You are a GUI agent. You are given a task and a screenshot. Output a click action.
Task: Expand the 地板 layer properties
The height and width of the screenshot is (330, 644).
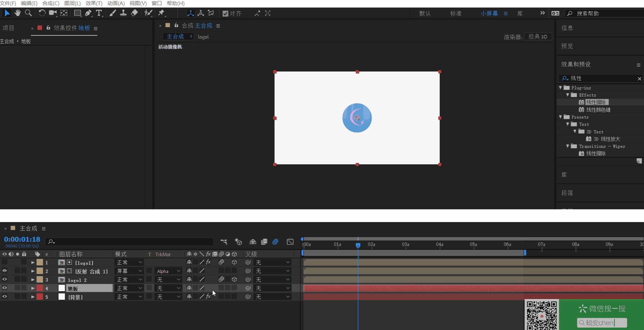pyautogui.click(x=33, y=288)
